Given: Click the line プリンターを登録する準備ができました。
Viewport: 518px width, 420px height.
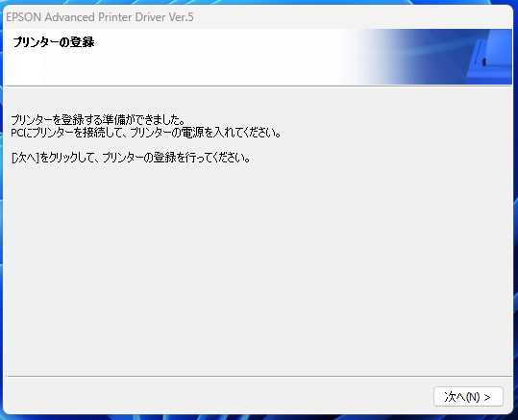Looking at the screenshot, I should click(98, 119).
